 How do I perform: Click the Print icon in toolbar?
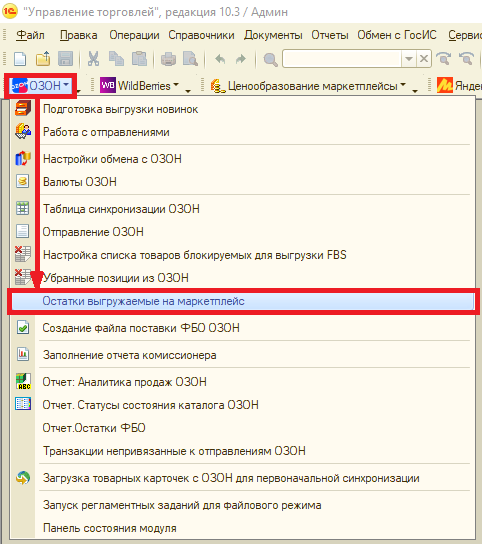[168, 59]
